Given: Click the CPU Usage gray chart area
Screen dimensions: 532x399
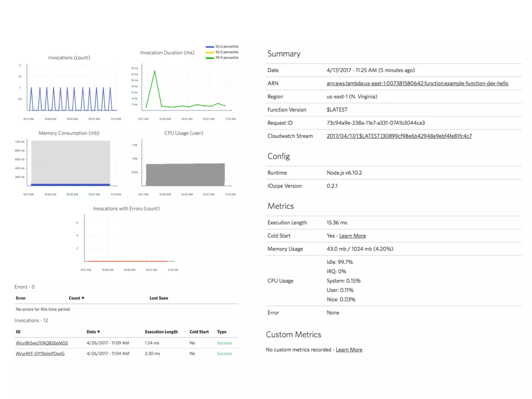Looking at the screenshot, I should [x=185, y=175].
